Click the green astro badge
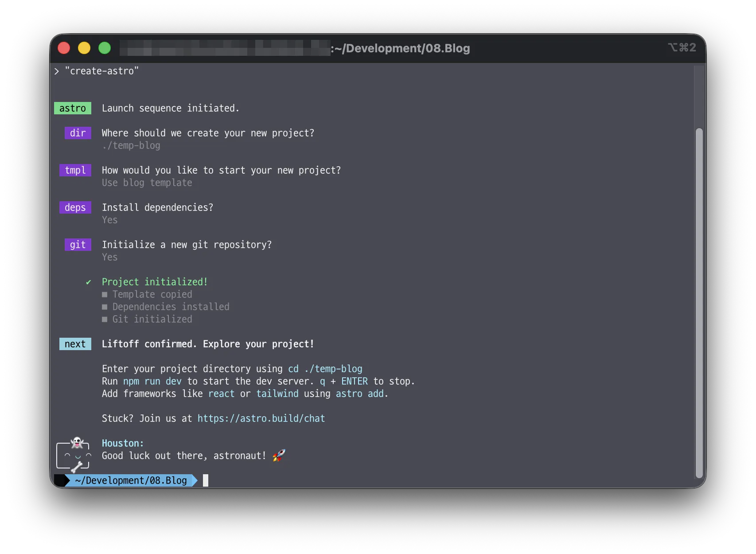 click(x=73, y=108)
